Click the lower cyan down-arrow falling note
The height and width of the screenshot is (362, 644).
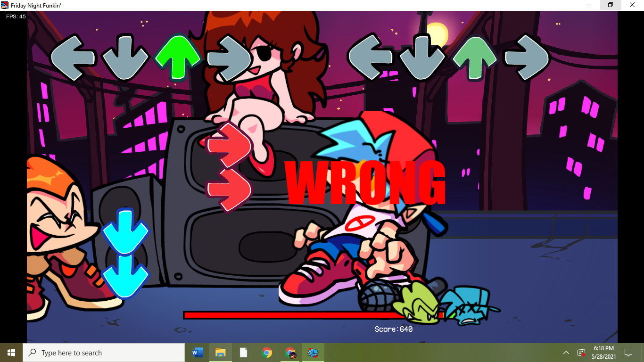coord(125,276)
